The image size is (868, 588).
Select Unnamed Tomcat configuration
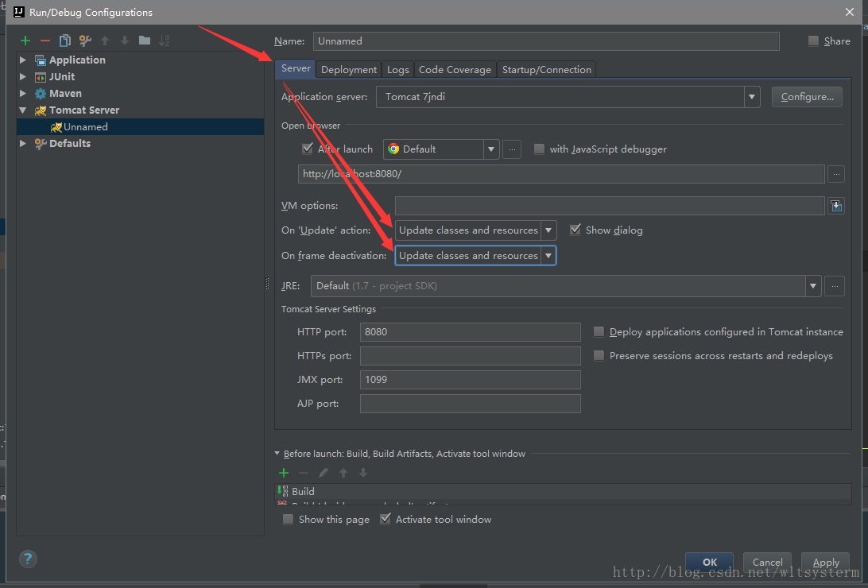click(140, 126)
